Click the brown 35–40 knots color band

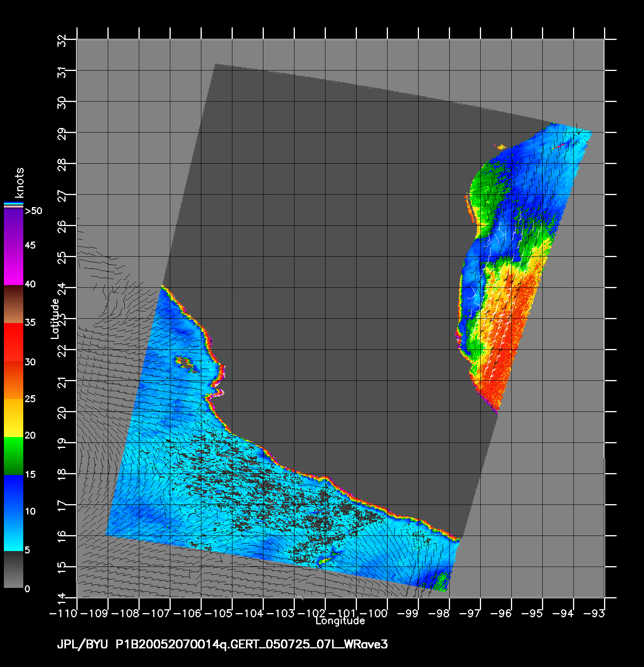coord(14,304)
